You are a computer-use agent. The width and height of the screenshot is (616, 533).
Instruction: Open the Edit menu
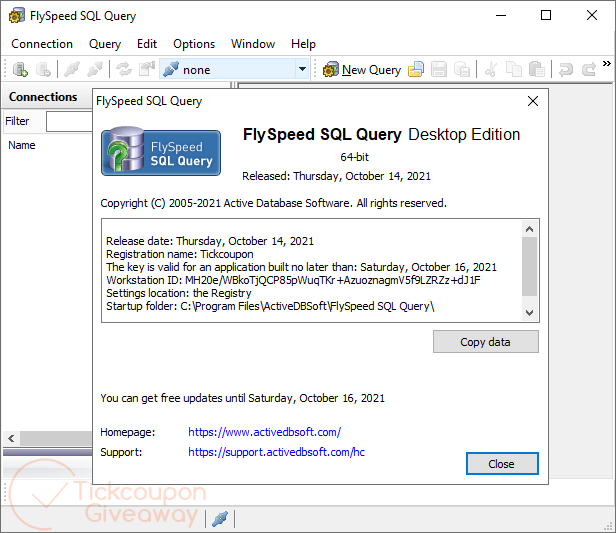(147, 44)
